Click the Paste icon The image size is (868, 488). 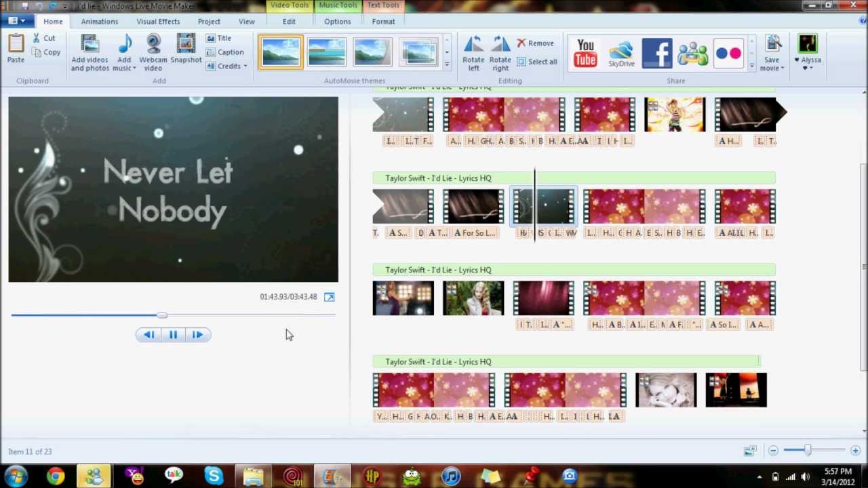tap(16, 45)
